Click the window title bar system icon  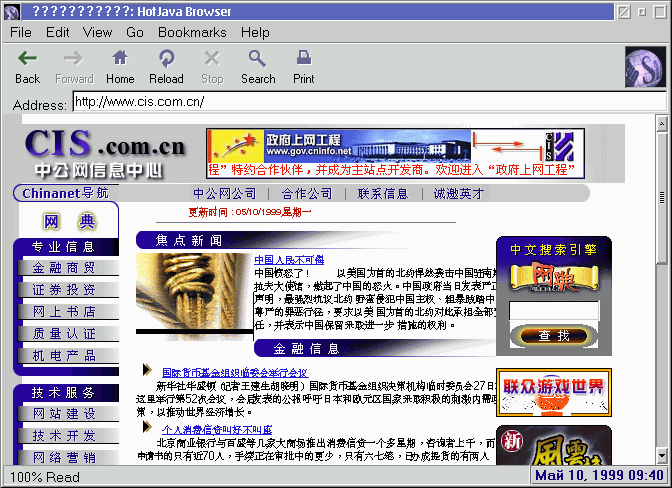[x=12, y=12]
